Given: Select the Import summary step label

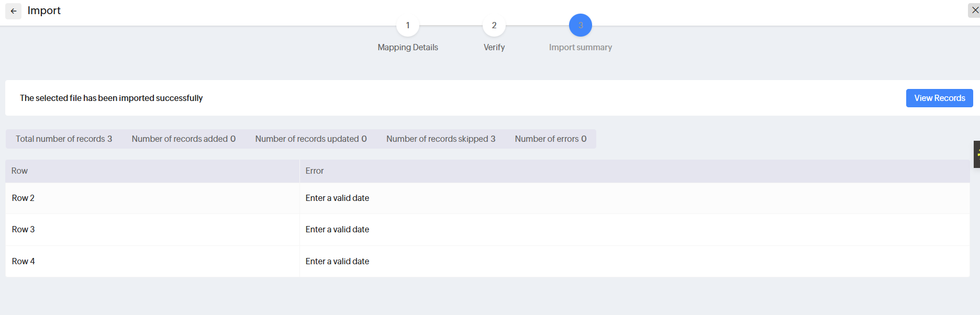Looking at the screenshot, I should click(580, 47).
